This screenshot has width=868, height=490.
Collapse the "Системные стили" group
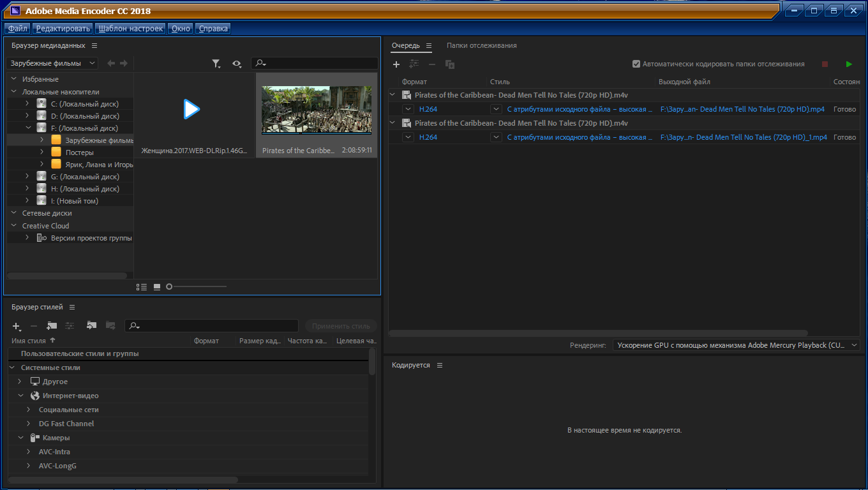(13, 367)
